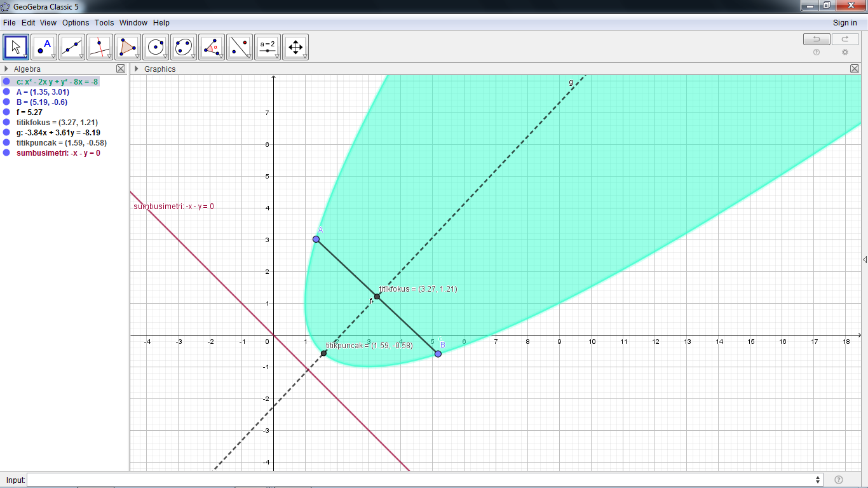Toggle visibility of point A

[8, 91]
